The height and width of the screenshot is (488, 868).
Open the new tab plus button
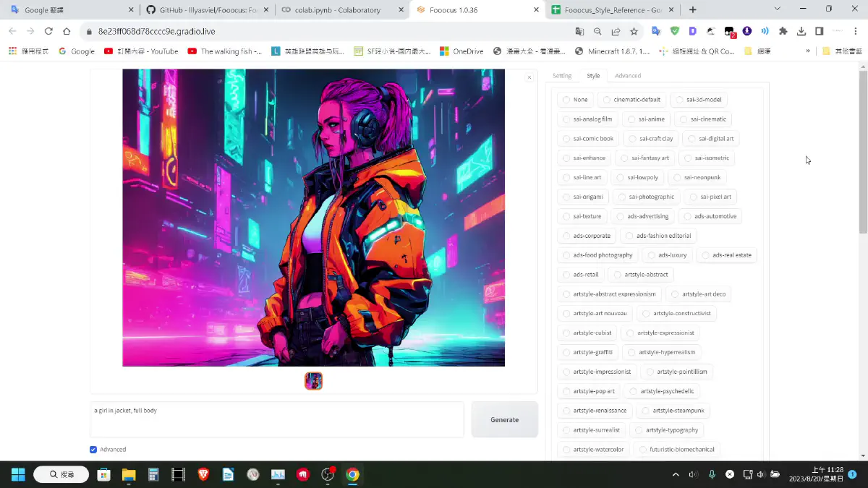tap(693, 10)
